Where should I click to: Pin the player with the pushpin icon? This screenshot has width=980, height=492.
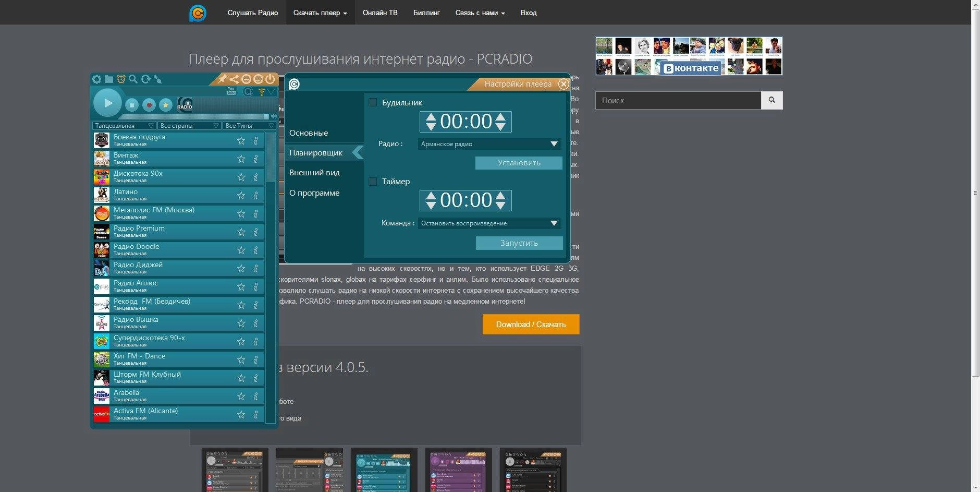click(223, 79)
